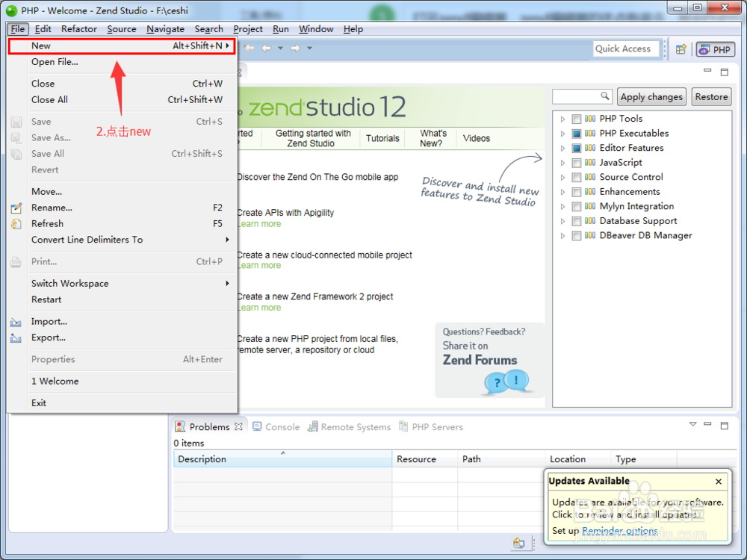The width and height of the screenshot is (747, 560).
Task: Open the Problems view menu dropdown
Action: 692,424
